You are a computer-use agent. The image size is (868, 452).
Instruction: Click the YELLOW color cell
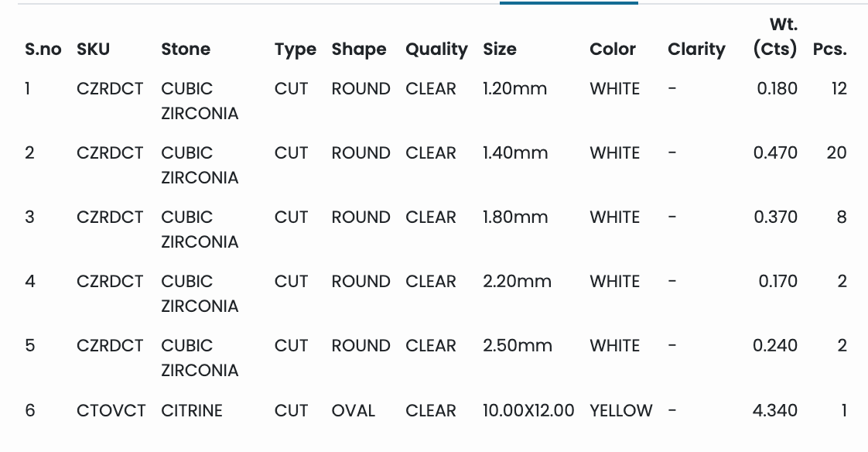coord(621,410)
